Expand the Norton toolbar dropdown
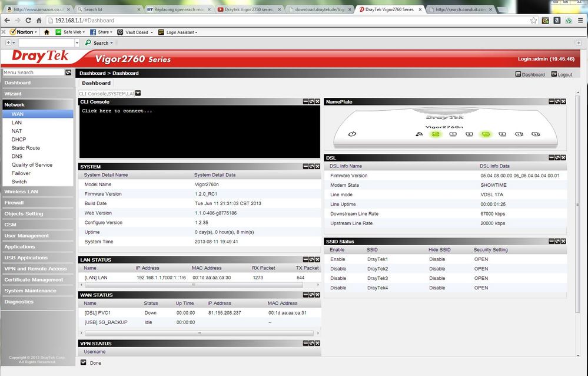 pos(36,32)
